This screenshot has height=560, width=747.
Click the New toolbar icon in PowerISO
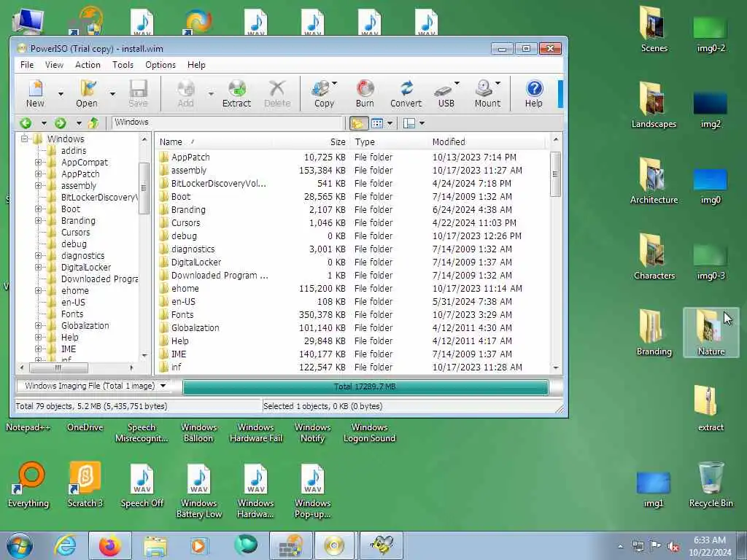tap(35, 94)
